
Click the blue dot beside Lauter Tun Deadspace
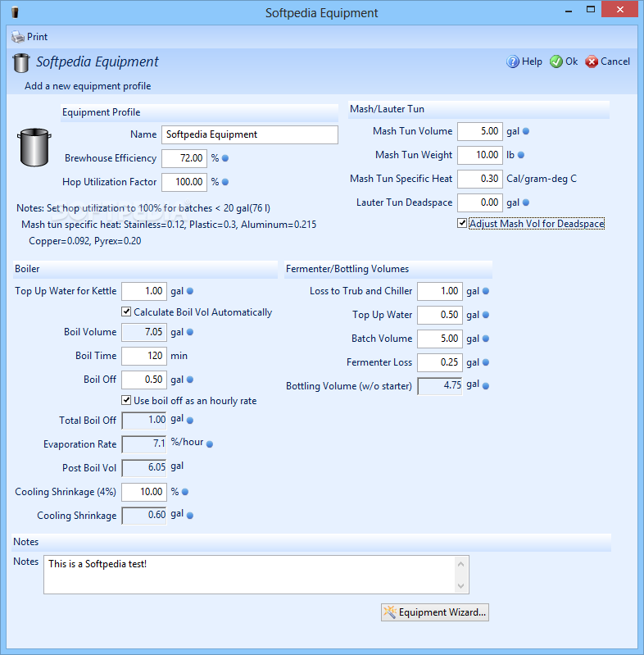coord(526,202)
